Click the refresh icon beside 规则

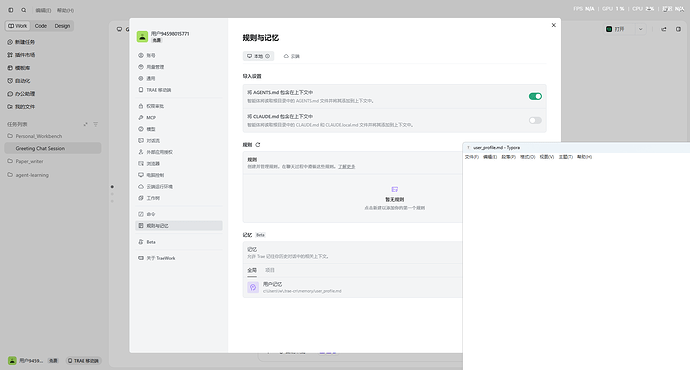coord(258,144)
